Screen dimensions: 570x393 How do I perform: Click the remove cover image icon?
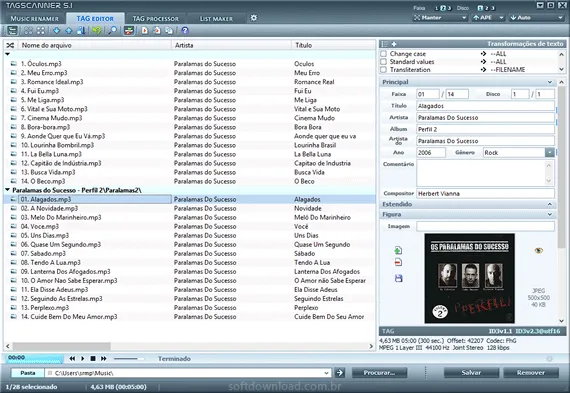tap(398, 262)
